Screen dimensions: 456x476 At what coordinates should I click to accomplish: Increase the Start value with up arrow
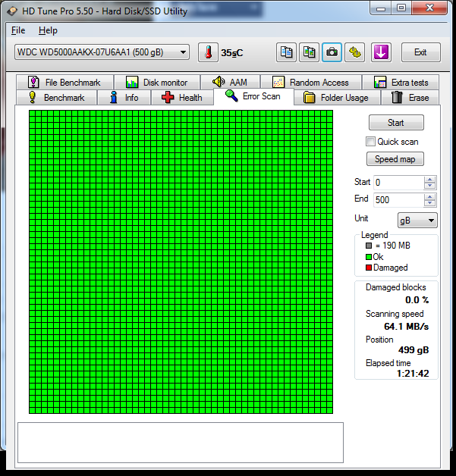point(429,180)
